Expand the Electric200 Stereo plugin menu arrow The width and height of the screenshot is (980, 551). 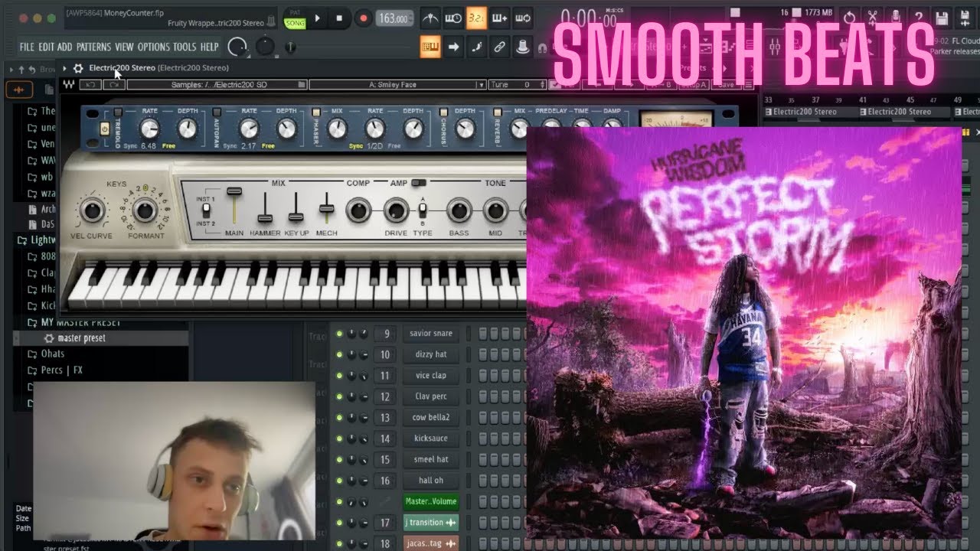[65, 68]
